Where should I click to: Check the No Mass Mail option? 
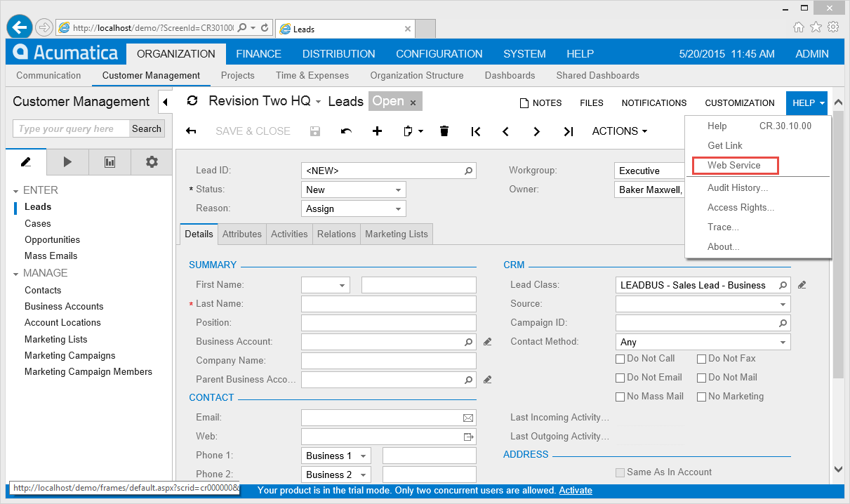click(x=620, y=397)
